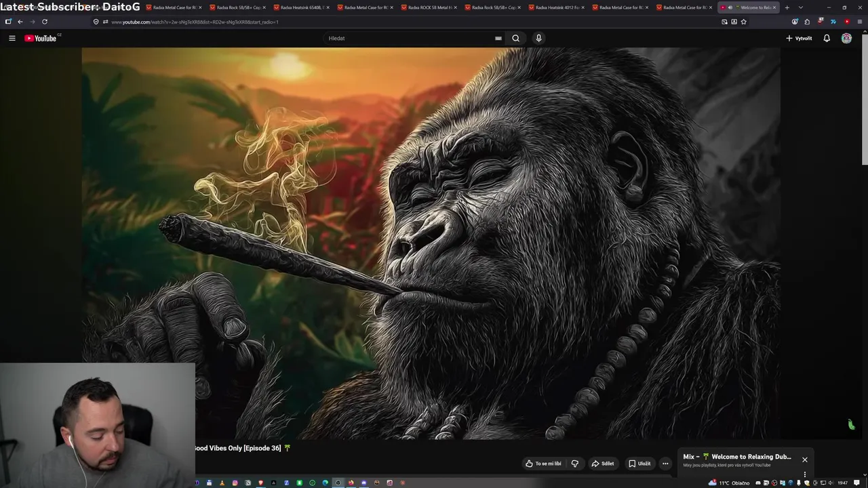Image resolution: width=868 pixels, height=488 pixels.
Task: Switch to the Radxa Heatsink 4012 tab
Action: 556,7
